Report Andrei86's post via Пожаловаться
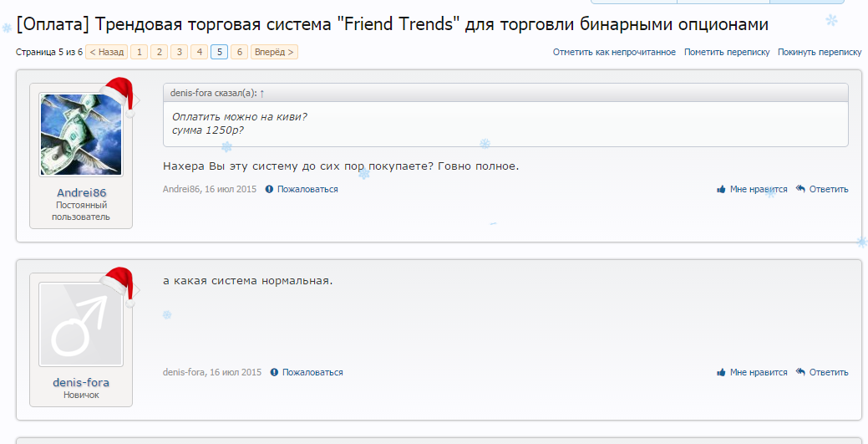Viewport: 868px width, 444px height. coord(307,189)
